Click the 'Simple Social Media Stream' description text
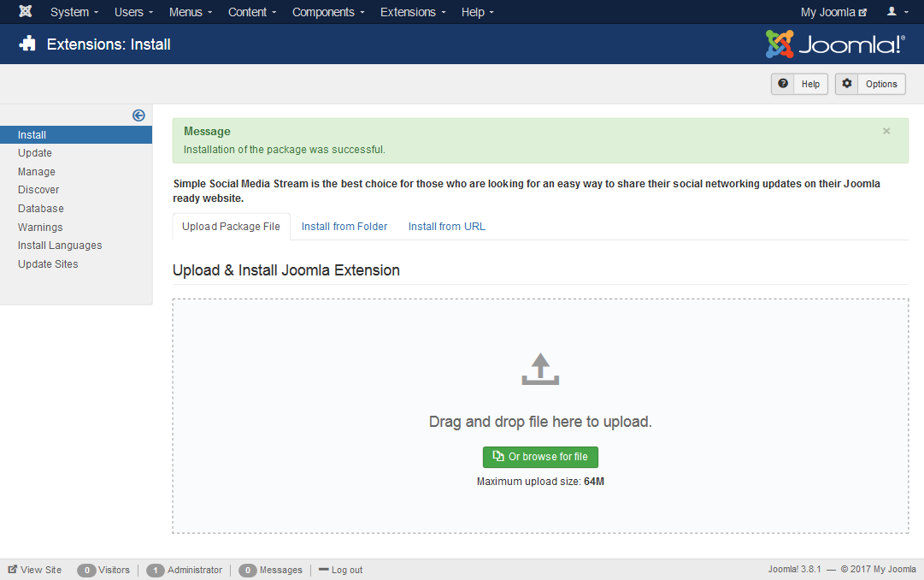The image size is (924, 580). point(527,191)
